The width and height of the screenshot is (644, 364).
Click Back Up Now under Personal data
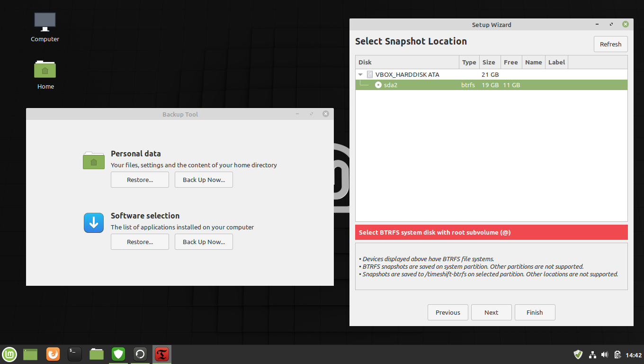coord(204,180)
